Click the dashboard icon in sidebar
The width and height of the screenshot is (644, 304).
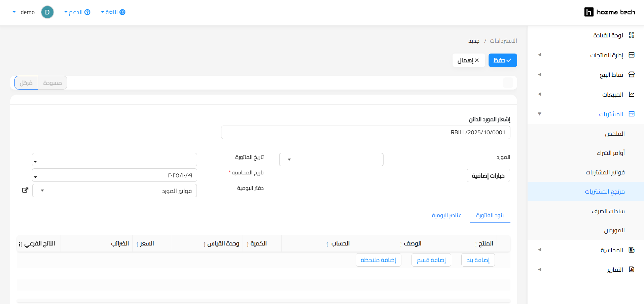coord(631,35)
